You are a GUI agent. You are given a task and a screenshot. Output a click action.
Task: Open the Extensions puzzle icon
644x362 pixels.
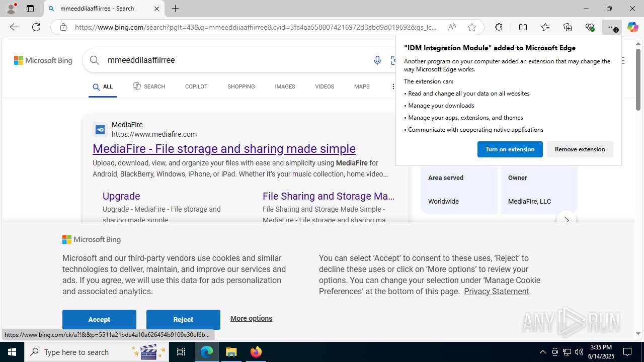tap(499, 27)
